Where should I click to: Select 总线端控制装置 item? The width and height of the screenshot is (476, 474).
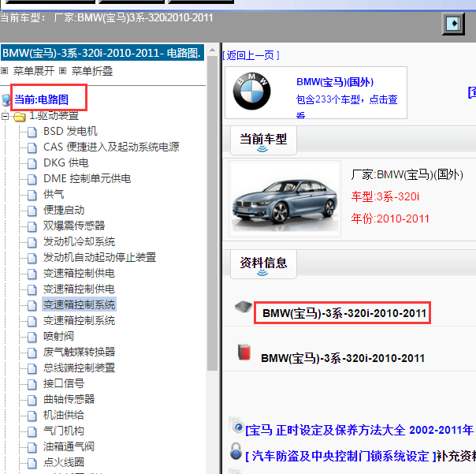pos(79,368)
